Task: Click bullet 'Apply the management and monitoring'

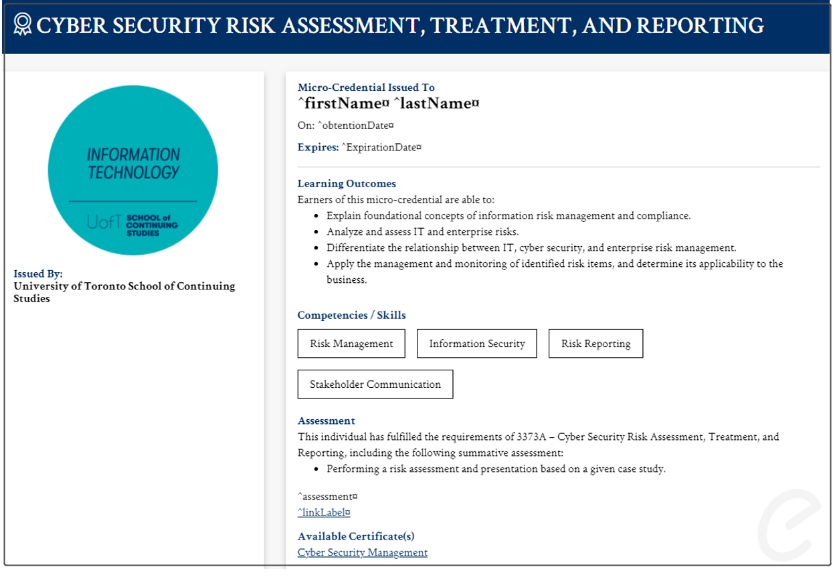Action: click(x=555, y=272)
